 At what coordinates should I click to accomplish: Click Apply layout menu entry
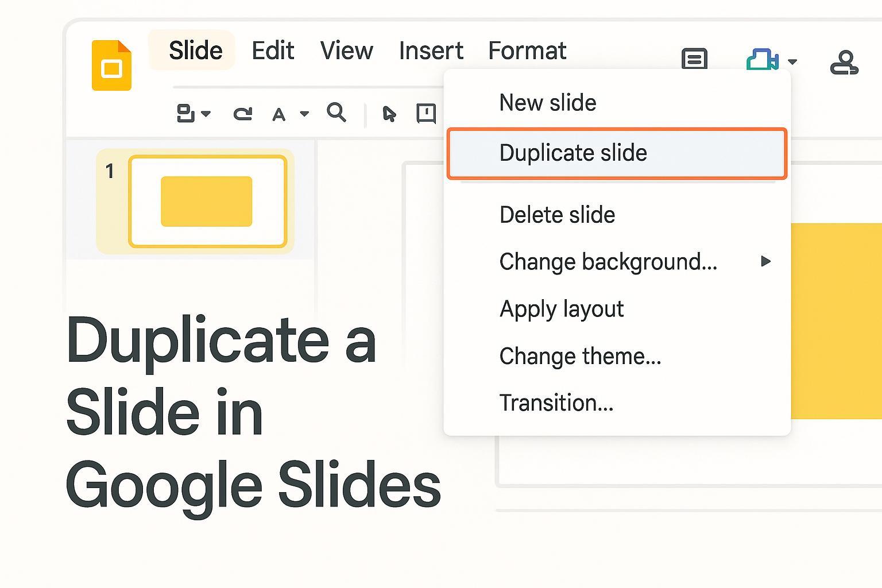click(x=561, y=309)
